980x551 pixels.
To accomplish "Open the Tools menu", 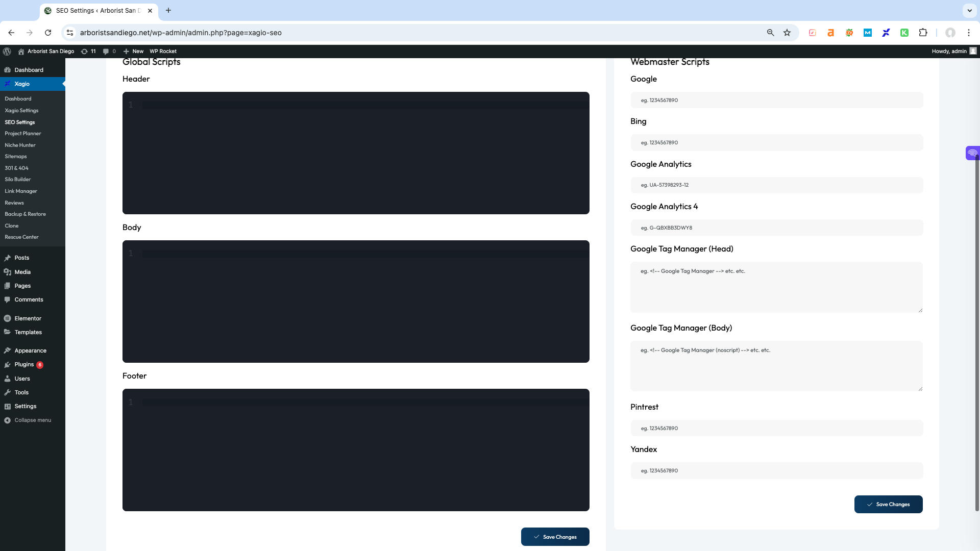I will click(21, 392).
